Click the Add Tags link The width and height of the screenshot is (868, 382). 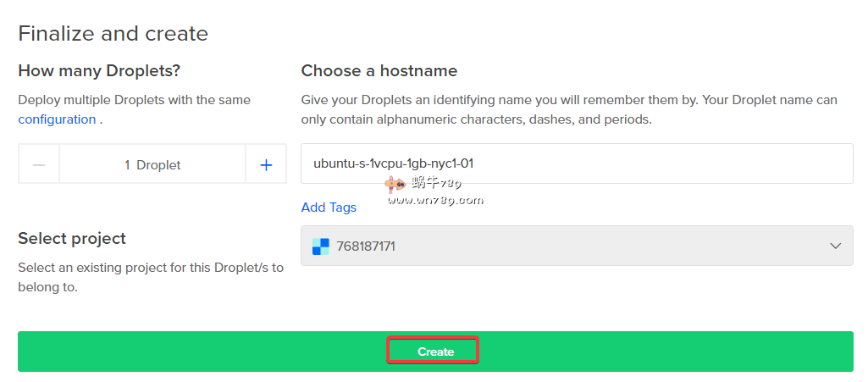tap(329, 208)
